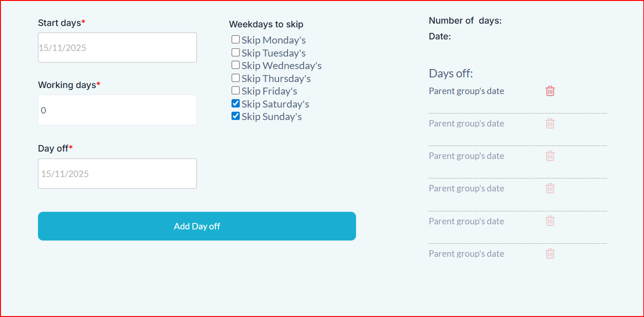Click the second days-off trash icon
644x317 pixels.
pyautogui.click(x=550, y=123)
